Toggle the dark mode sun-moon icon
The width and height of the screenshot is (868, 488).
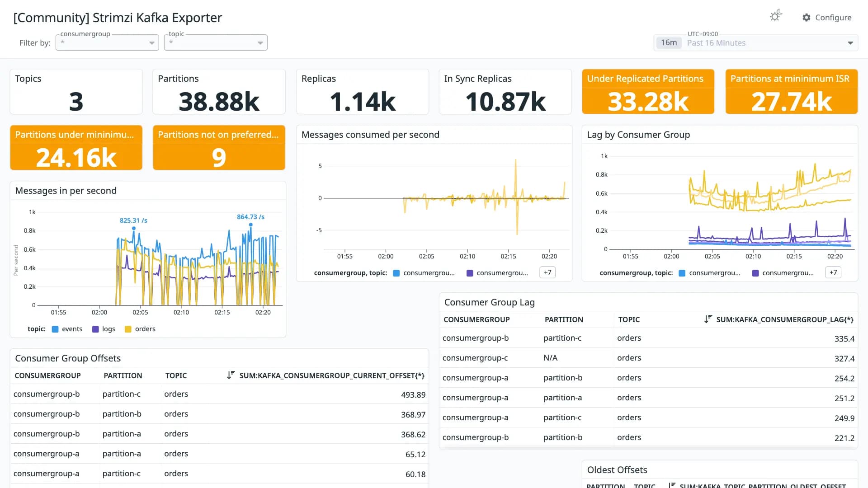[776, 16]
